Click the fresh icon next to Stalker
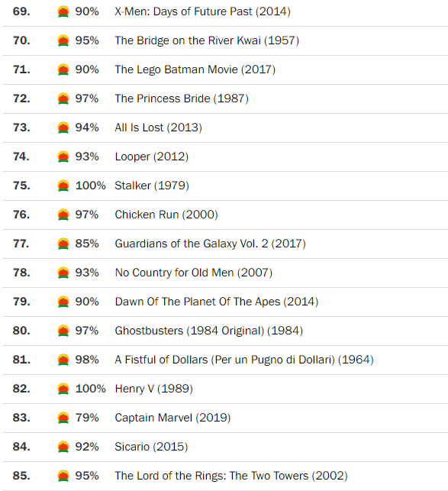Image resolution: width=448 pixels, height=491 pixels. 63,186
